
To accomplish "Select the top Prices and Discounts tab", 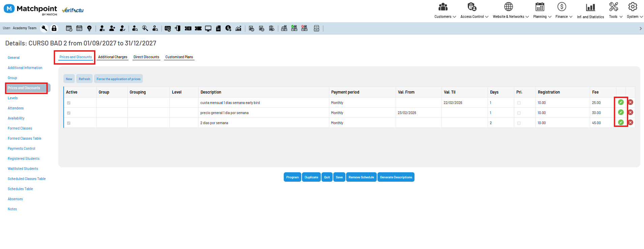I will click(75, 57).
